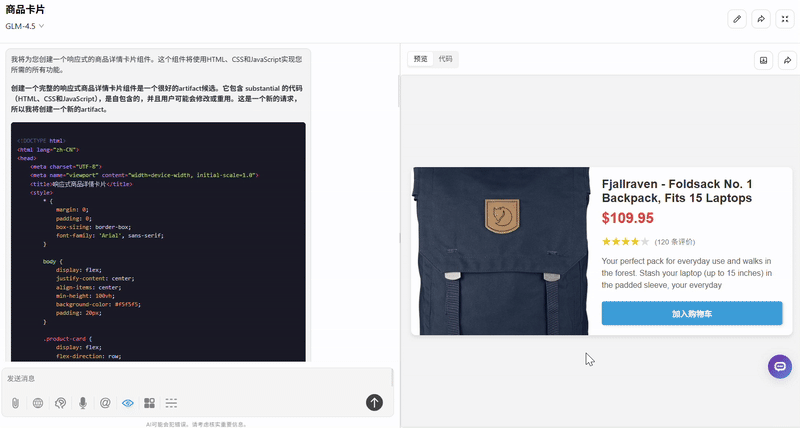The width and height of the screenshot is (800, 428).
Task: Toggle the blue eye preview icon
Action: [128, 403]
